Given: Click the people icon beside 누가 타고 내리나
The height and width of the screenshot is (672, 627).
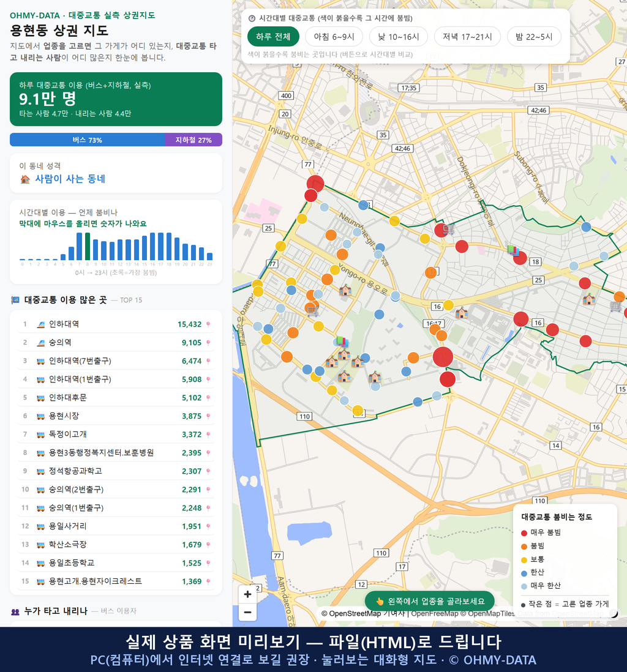Looking at the screenshot, I should click(x=15, y=611).
